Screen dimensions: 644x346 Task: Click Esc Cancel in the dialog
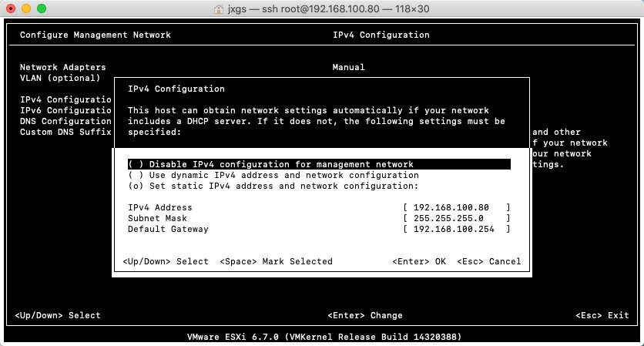[x=488, y=261]
